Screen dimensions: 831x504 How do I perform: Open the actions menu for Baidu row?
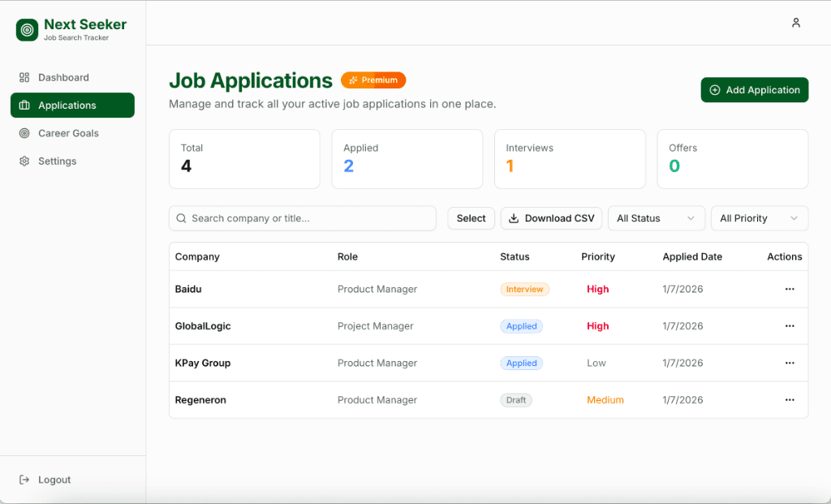pyautogui.click(x=790, y=289)
